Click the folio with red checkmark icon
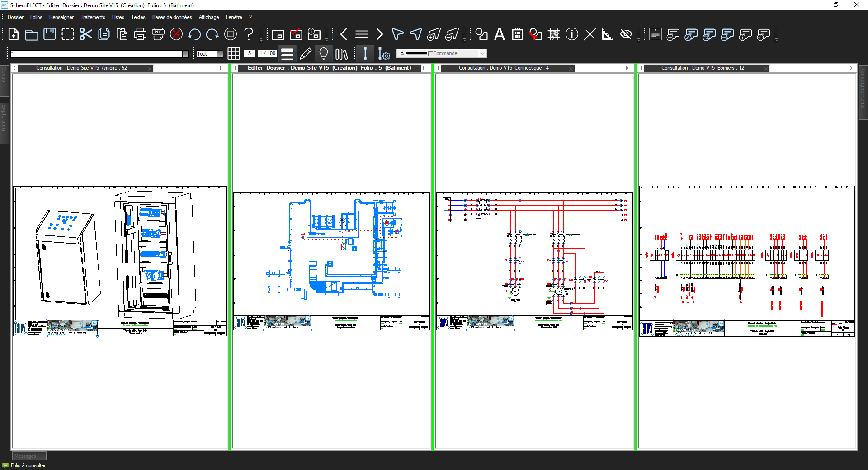Image resolution: width=868 pixels, height=470 pixels. (296, 34)
